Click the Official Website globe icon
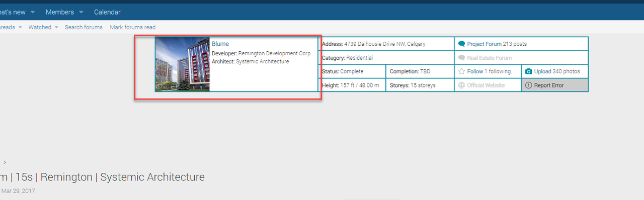 (x=461, y=85)
